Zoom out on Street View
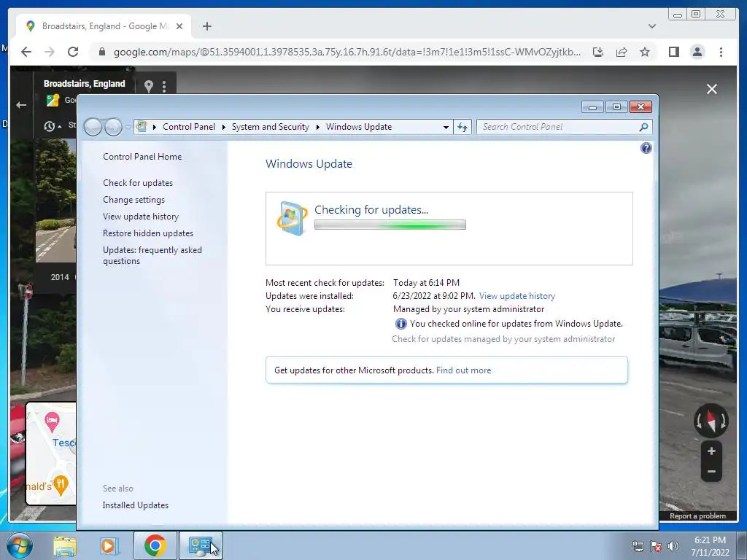This screenshot has width=747, height=560. [x=711, y=472]
